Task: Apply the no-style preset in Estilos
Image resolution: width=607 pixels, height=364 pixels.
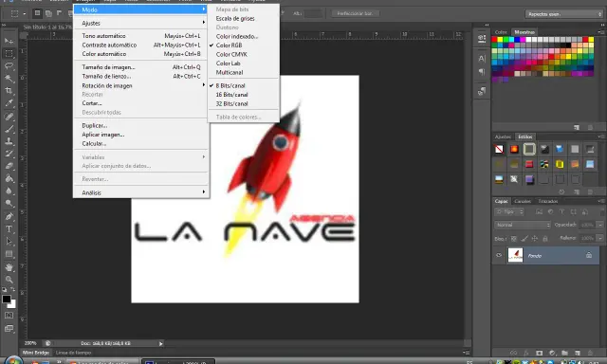Action: point(499,149)
